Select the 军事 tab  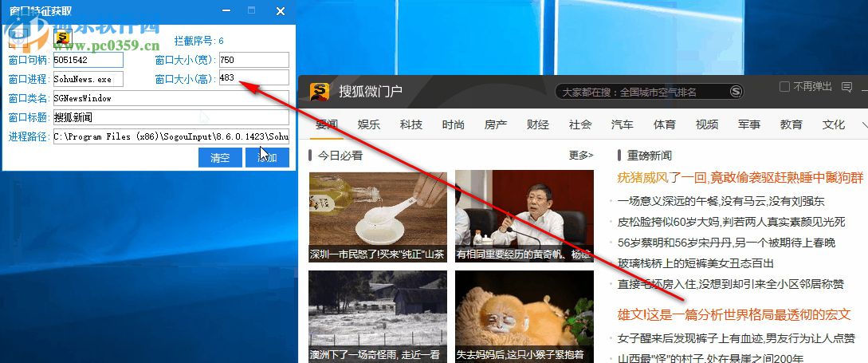(749, 124)
